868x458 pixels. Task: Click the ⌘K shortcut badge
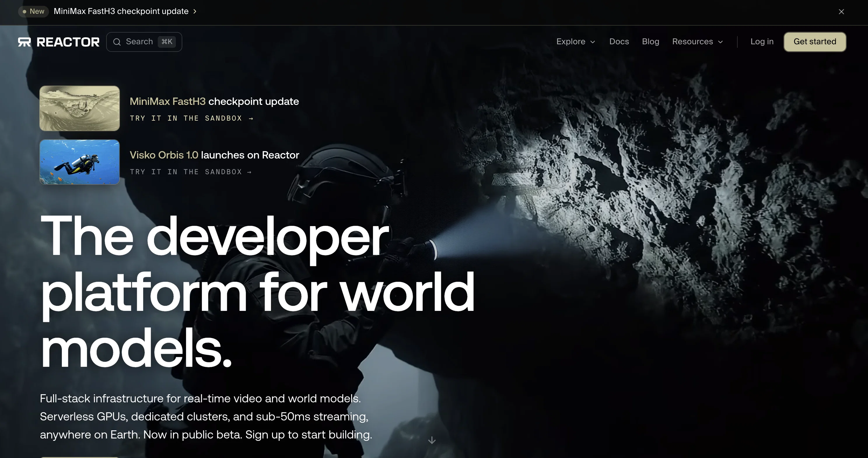point(167,42)
